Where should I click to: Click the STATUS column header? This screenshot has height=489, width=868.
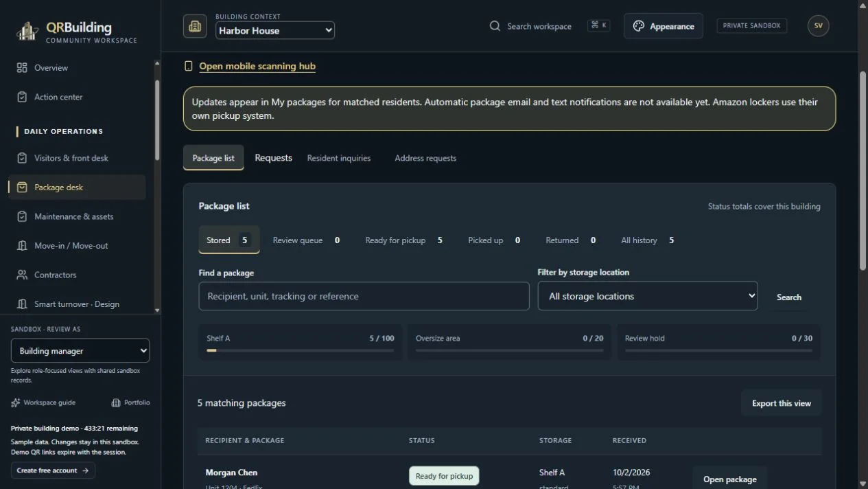[421, 440]
